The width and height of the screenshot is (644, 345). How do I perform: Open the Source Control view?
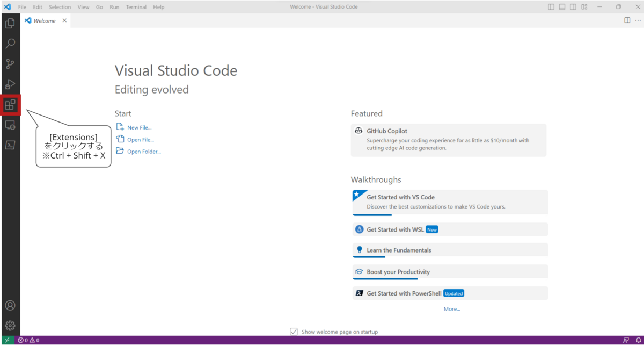pyautogui.click(x=10, y=64)
